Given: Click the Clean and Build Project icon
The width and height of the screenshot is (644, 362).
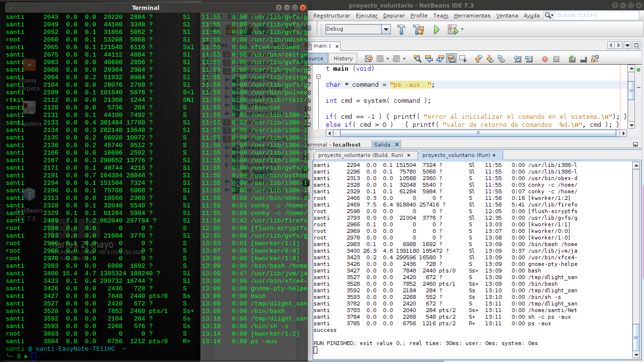Looking at the screenshot, I should [x=418, y=29].
